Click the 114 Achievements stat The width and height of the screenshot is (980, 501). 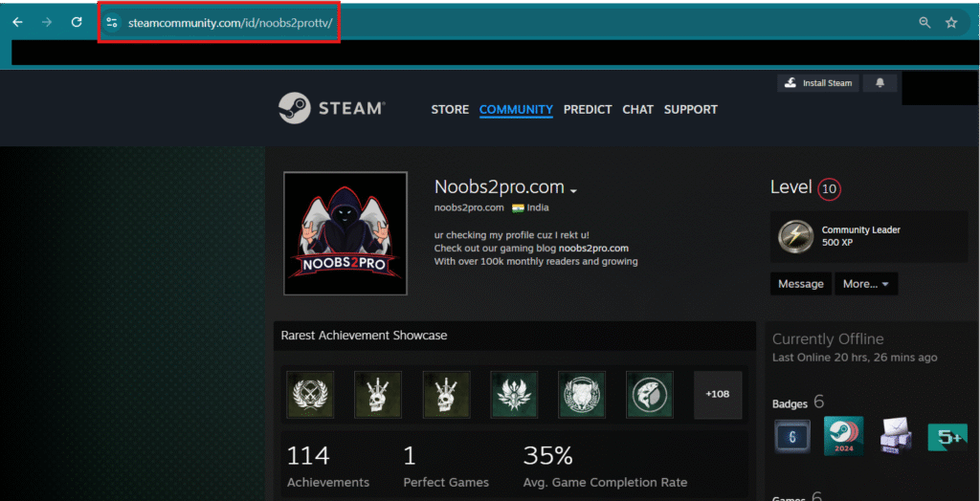(328, 467)
